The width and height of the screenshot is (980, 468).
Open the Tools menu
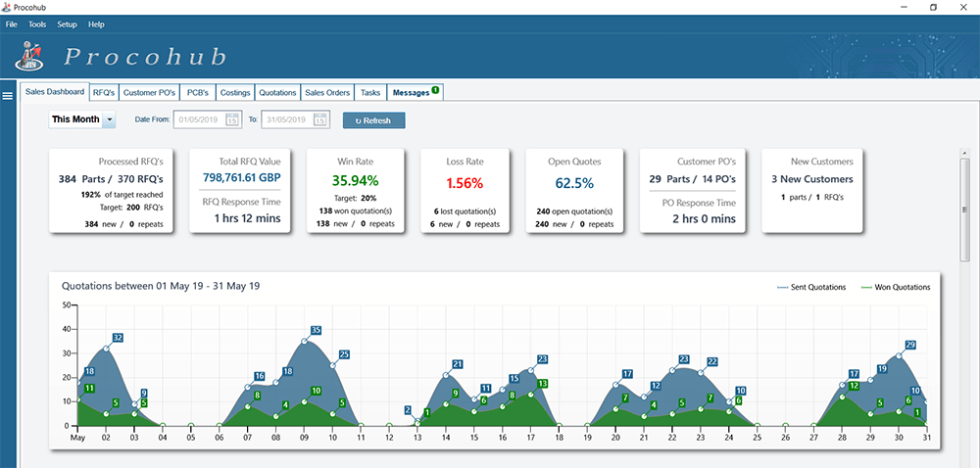pyautogui.click(x=37, y=24)
